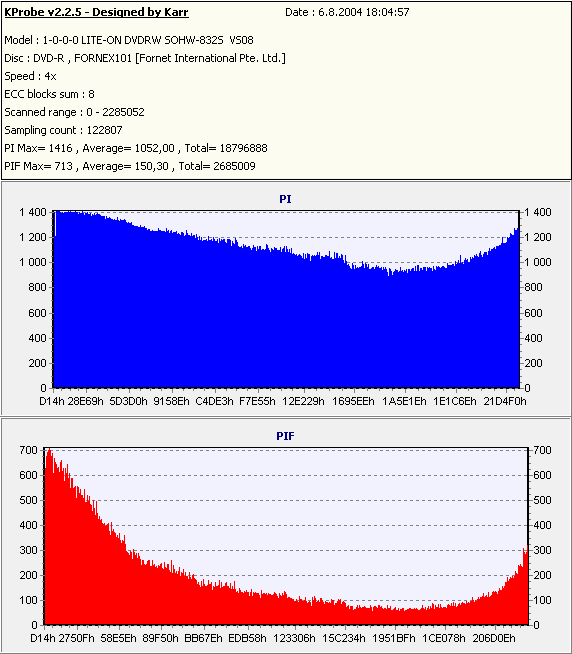Click the 'BB67Eh' x-axis label
This screenshot has width=572, height=654.
pos(204,638)
